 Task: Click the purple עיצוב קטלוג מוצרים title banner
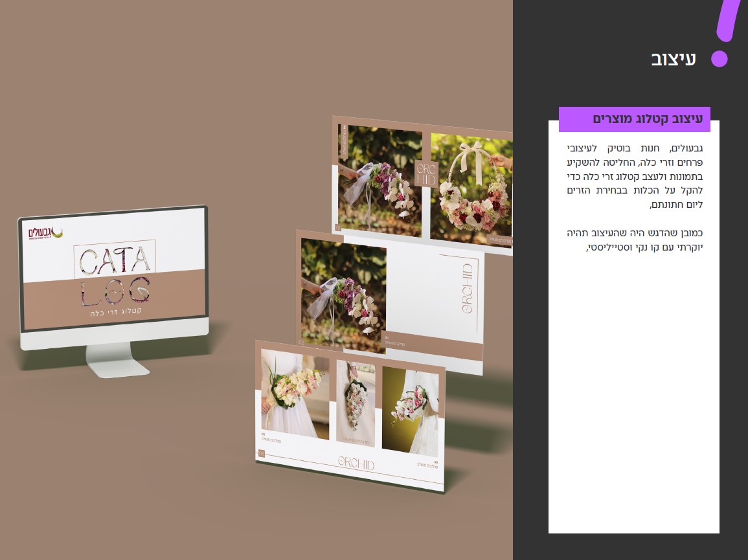pos(634,119)
